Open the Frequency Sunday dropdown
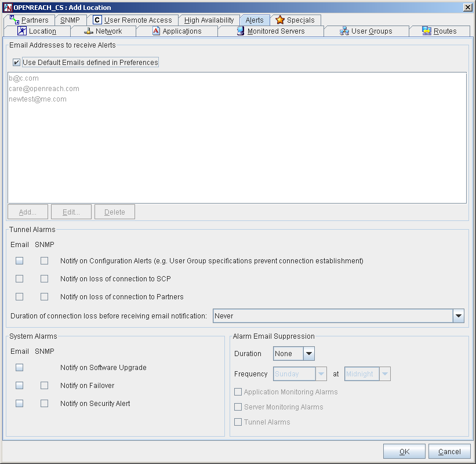This screenshot has height=464, width=476. (321, 374)
